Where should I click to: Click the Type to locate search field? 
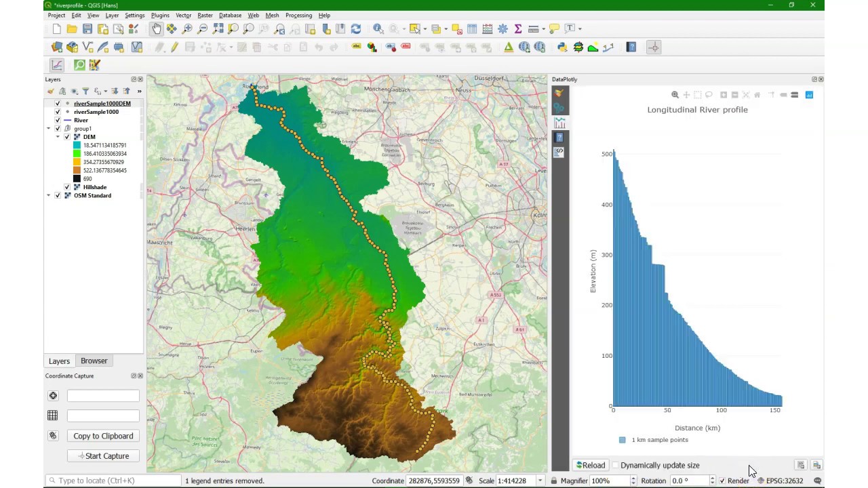tap(112, 481)
